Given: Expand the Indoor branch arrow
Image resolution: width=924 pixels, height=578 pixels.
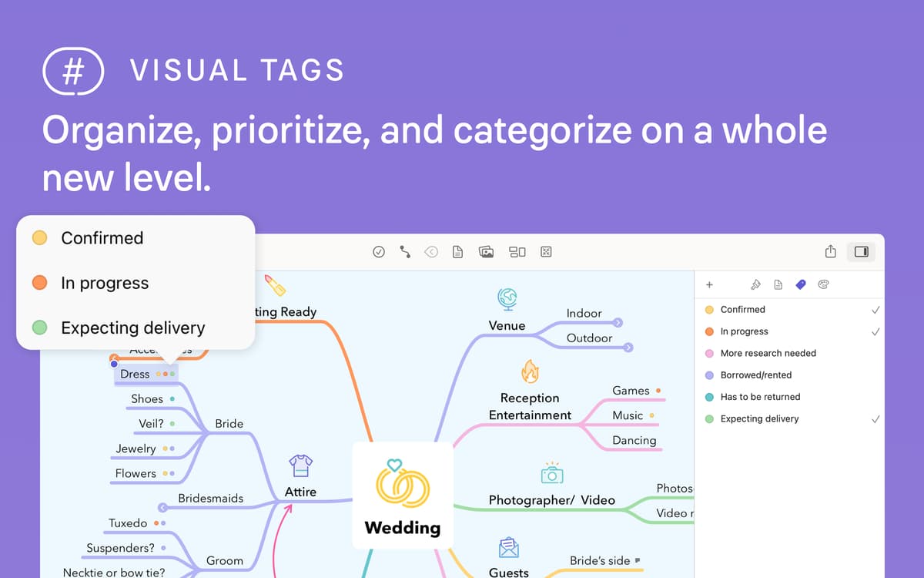Looking at the screenshot, I should point(618,323).
